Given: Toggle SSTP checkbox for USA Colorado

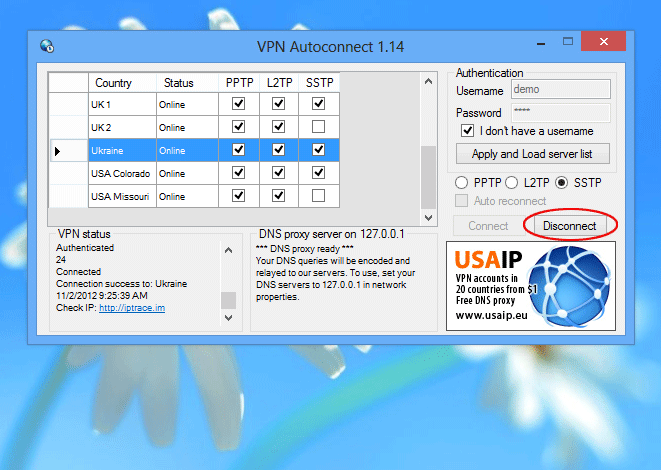Looking at the screenshot, I should 318,172.
